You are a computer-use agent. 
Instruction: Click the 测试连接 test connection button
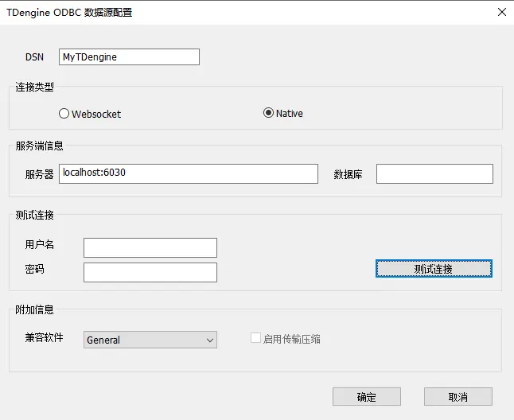(x=434, y=269)
